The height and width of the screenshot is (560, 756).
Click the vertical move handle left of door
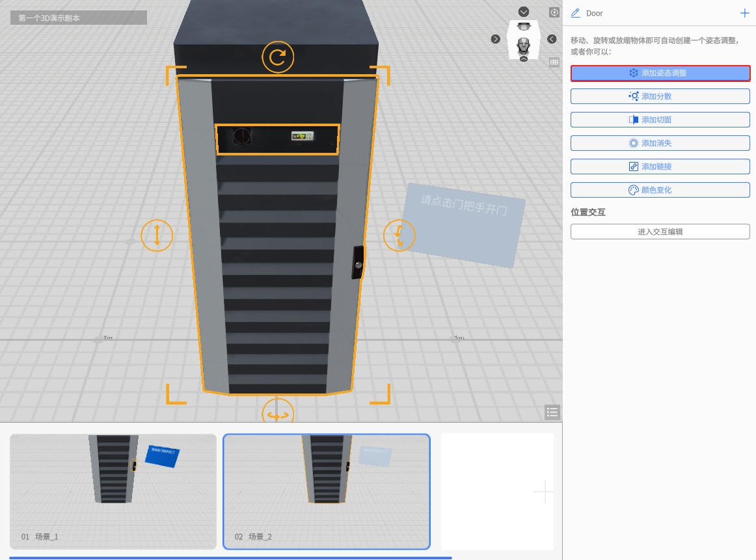pos(157,235)
